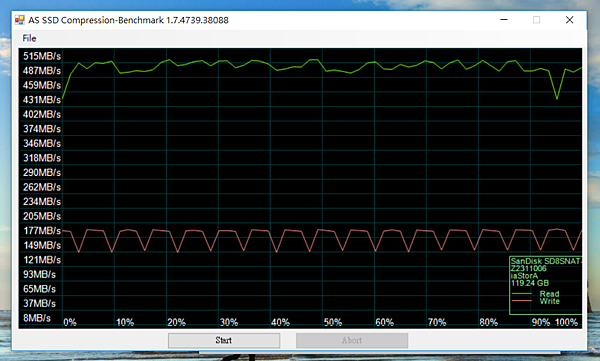This screenshot has width=600, height=361.
Task: Click the 93MB/s axis label
Action: (x=39, y=274)
